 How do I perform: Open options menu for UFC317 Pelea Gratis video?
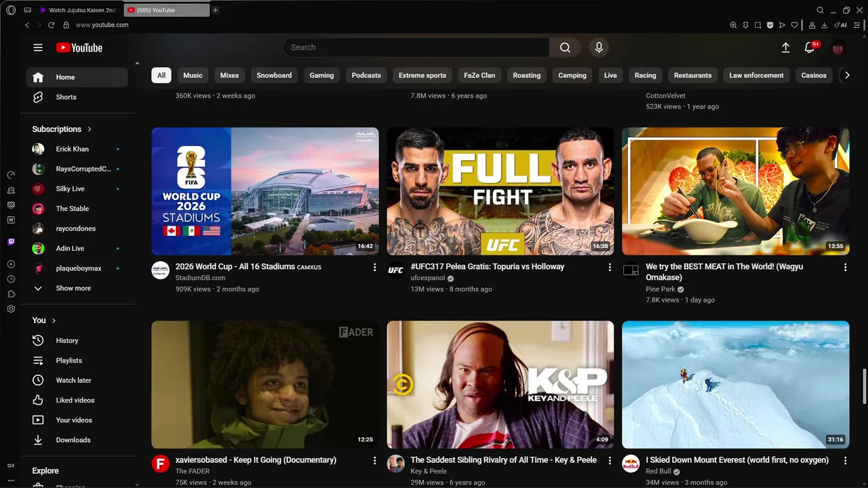[x=610, y=268]
